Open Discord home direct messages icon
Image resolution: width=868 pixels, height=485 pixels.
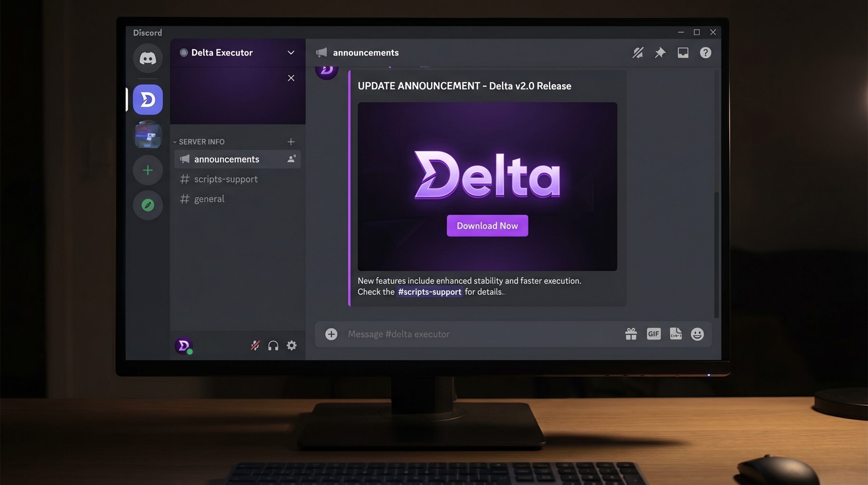pos(147,58)
